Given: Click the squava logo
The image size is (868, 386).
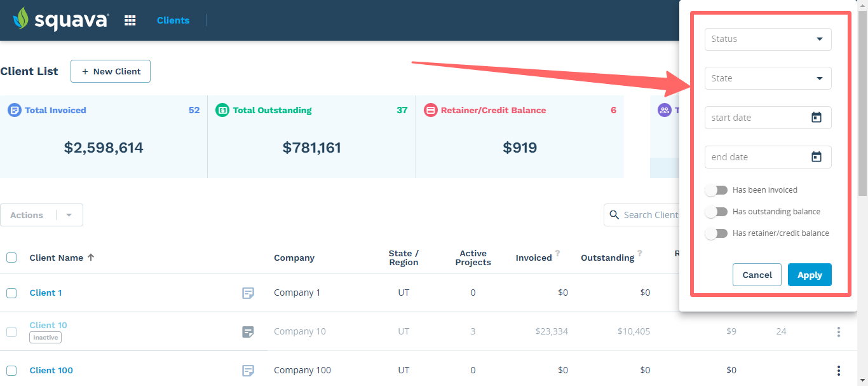Looking at the screenshot, I should 60,19.
